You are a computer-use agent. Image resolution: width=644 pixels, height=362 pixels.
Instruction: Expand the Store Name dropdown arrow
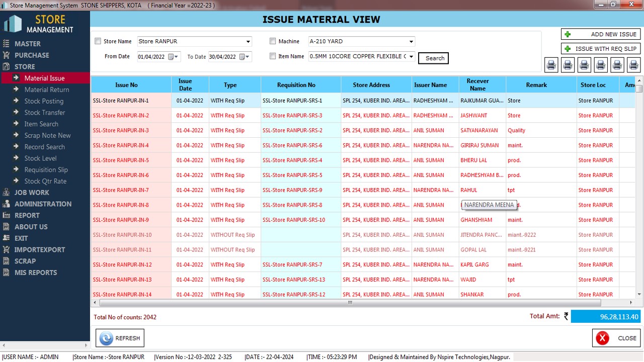tap(248, 42)
